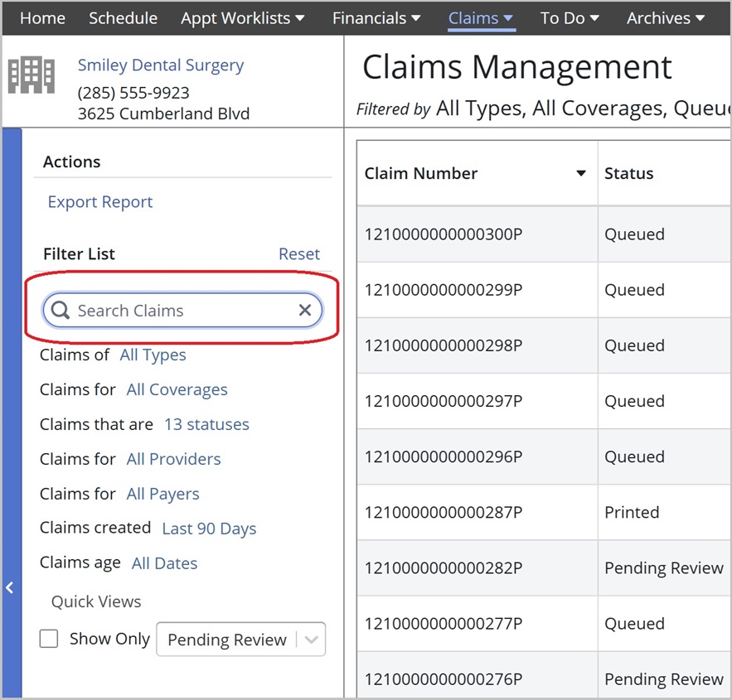Open the Claims menu

[x=481, y=18]
